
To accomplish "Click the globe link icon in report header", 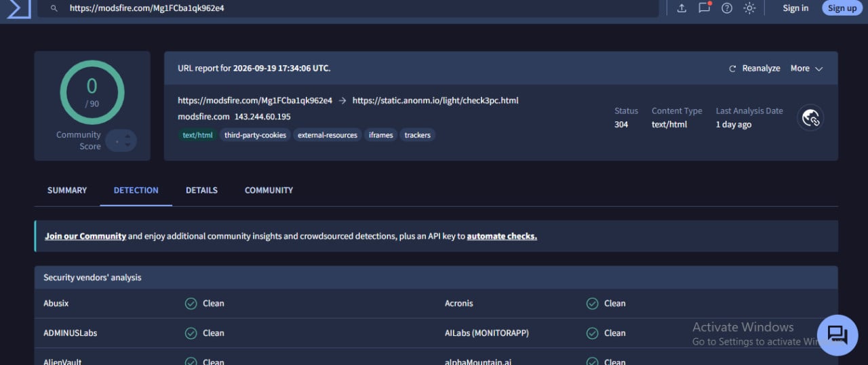I will pyautogui.click(x=810, y=118).
